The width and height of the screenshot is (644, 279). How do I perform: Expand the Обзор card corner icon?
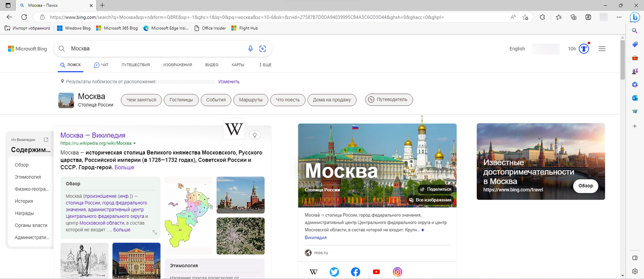pyautogui.click(x=155, y=232)
